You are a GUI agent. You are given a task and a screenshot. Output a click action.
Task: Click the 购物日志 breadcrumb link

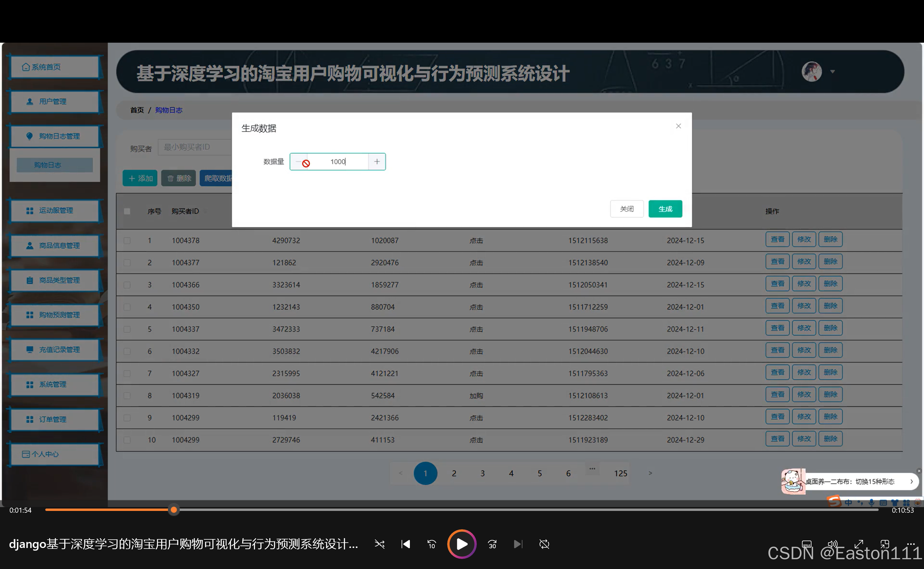pos(169,110)
